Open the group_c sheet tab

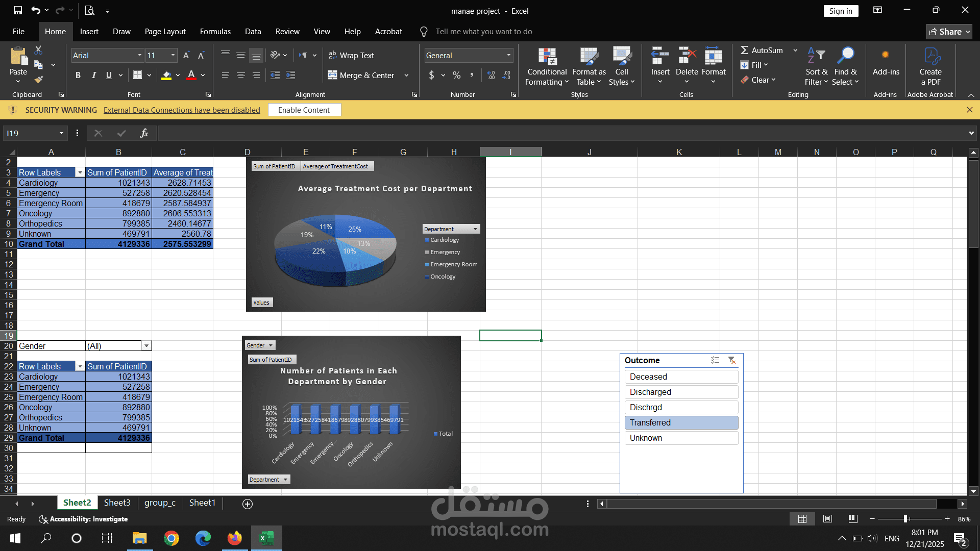160,503
